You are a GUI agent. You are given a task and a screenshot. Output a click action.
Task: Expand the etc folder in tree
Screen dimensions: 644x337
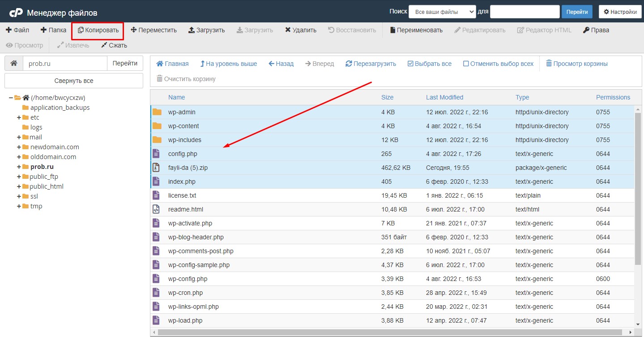tap(19, 117)
